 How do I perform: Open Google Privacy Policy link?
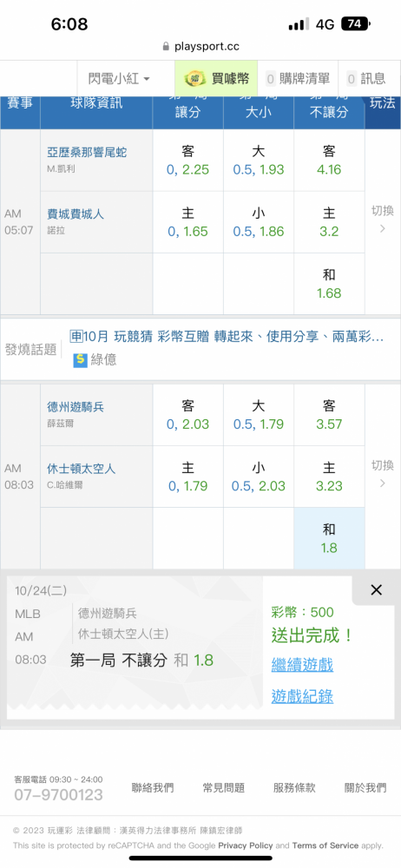pos(246,845)
